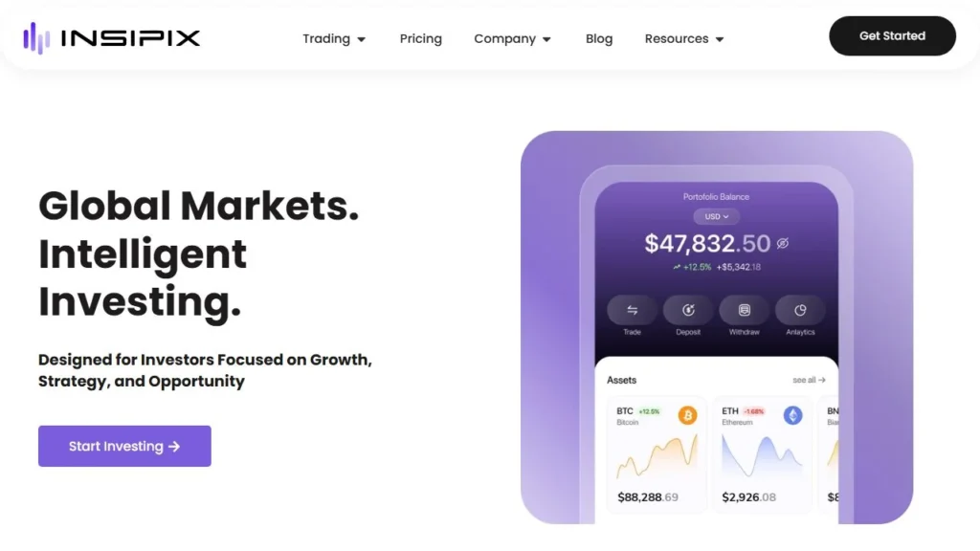Open the Deposit icon in the app mockup
This screenshot has height=551, width=980.
tap(688, 310)
